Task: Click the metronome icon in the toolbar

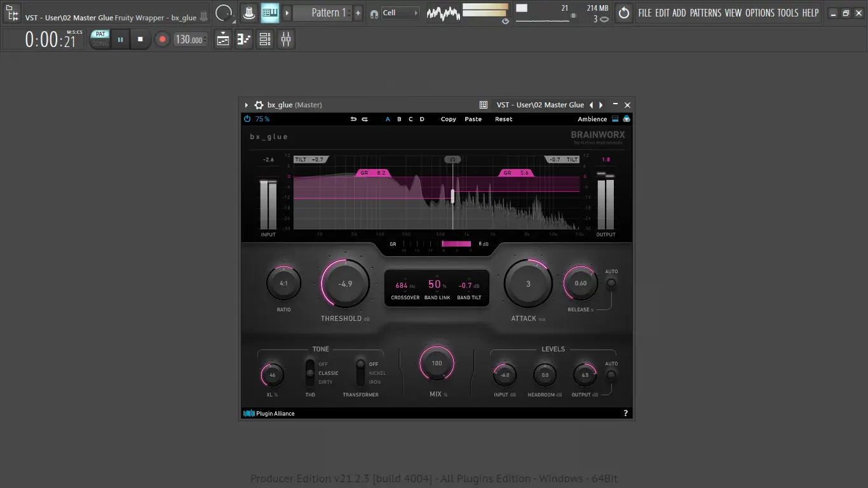Action: pos(249,13)
